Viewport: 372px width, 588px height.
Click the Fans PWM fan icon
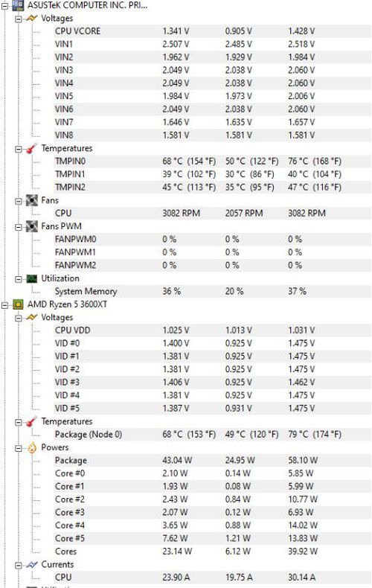pos(32,226)
